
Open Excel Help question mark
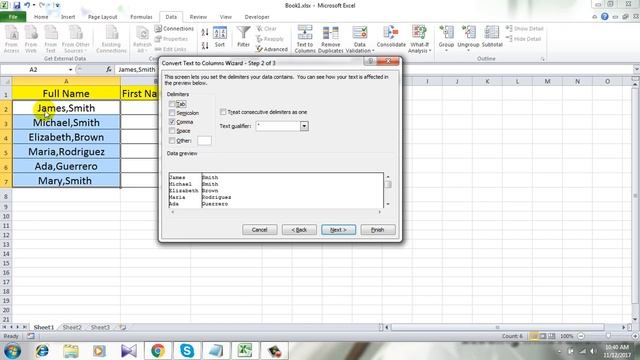pyautogui.click(x=604, y=17)
